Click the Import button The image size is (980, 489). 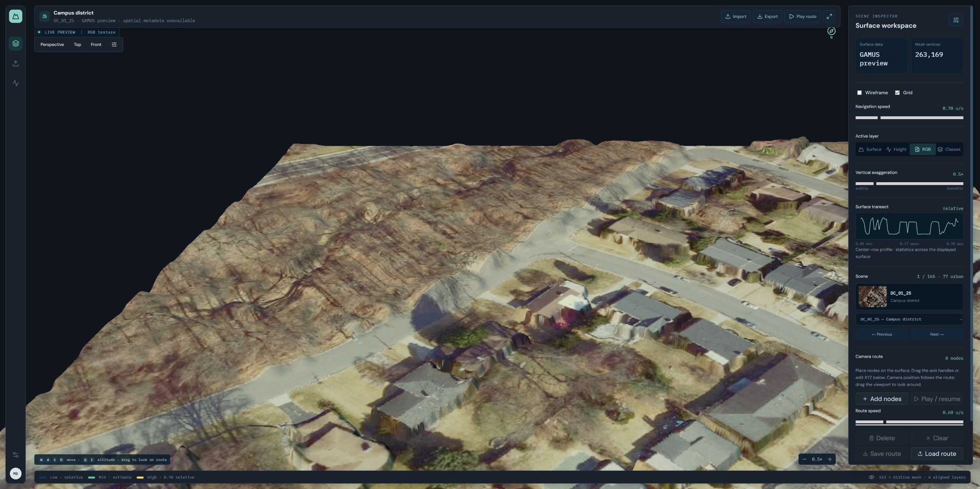click(736, 16)
